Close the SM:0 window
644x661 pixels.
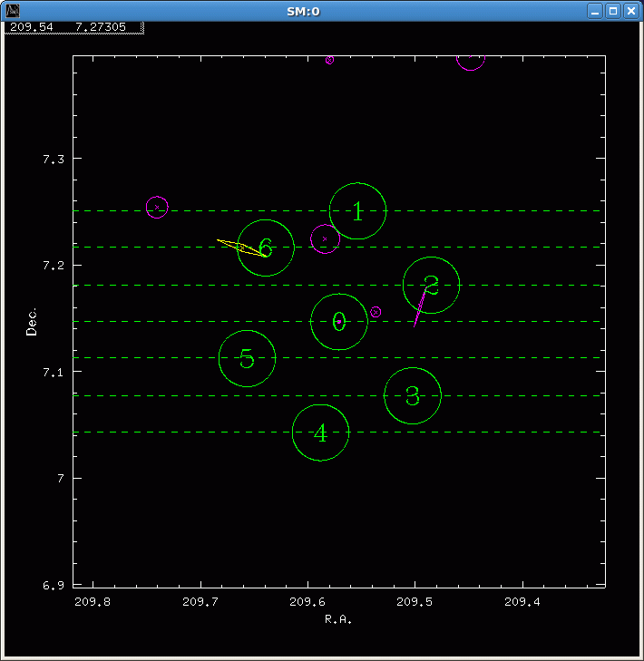(x=631, y=11)
